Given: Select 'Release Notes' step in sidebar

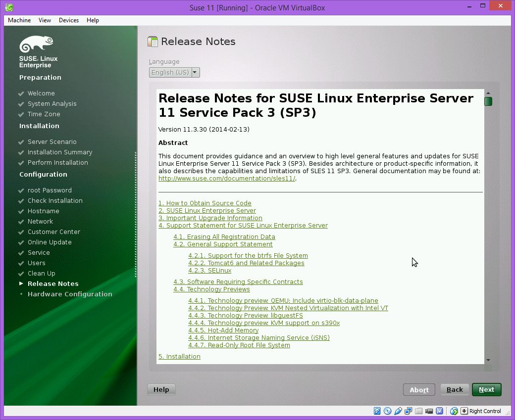Looking at the screenshot, I should [x=53, y=284].
